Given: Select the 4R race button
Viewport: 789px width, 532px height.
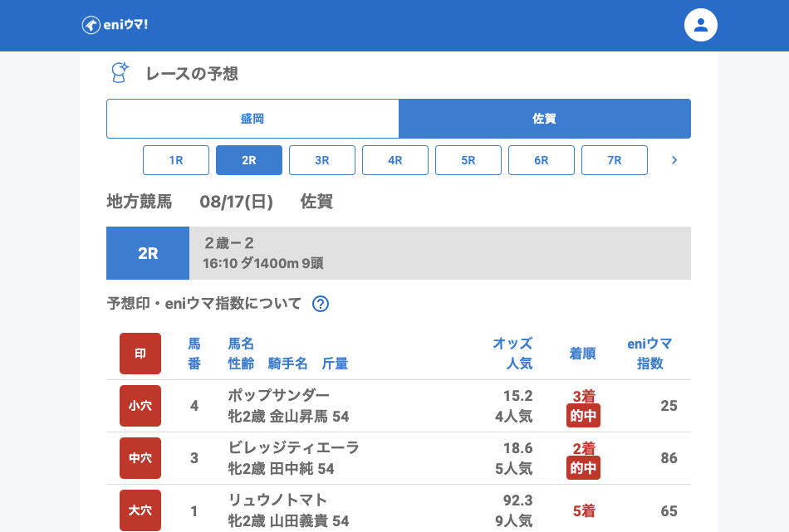Looking at the screenshot, I should click(x=395, y=160).
